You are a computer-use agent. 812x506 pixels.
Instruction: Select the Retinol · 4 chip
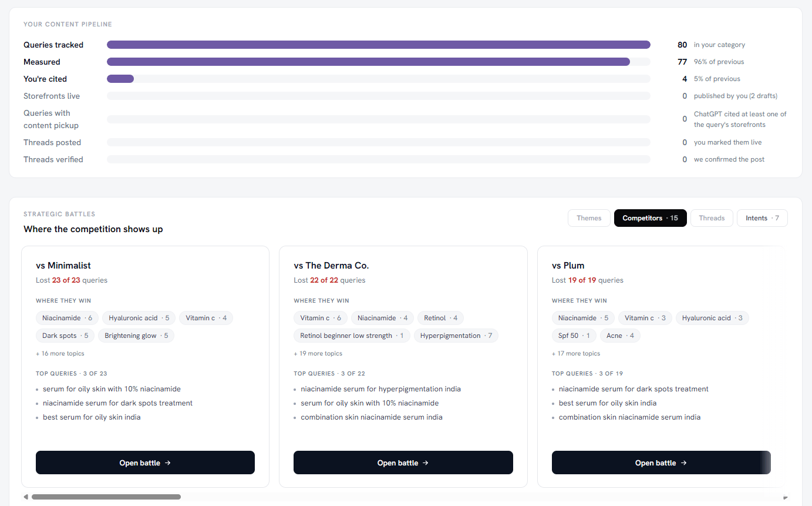pyautogui.click(x=440, y=318)
